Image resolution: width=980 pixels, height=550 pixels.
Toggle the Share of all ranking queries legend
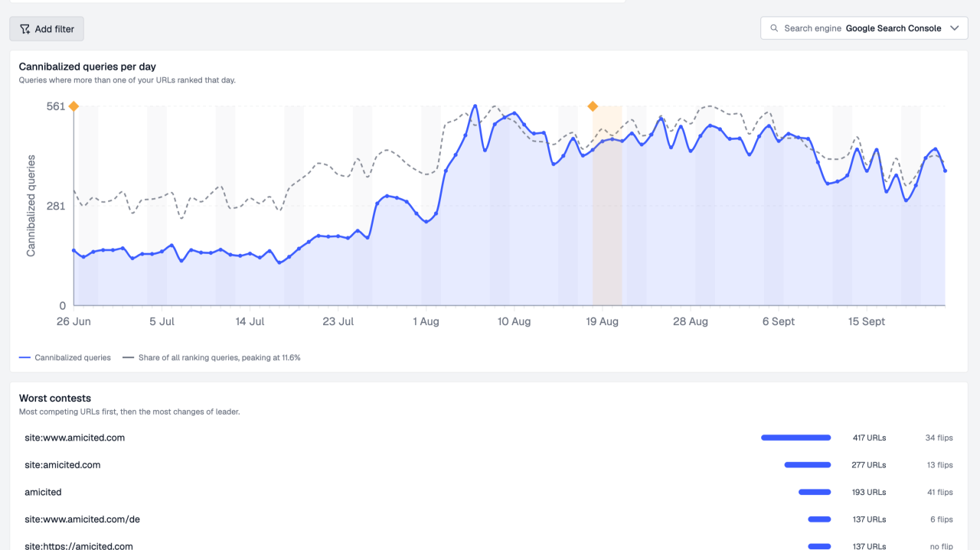pyautogui.click(x=211, y=357)
